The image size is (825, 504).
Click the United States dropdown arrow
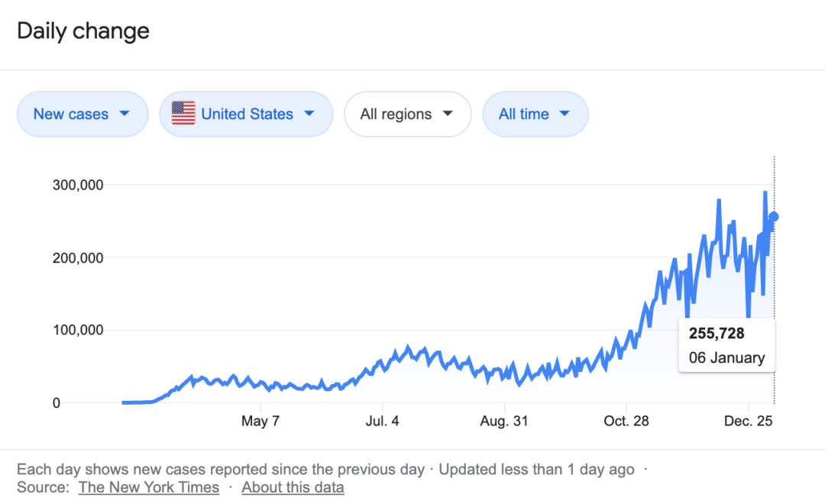[x=309, y=115]
